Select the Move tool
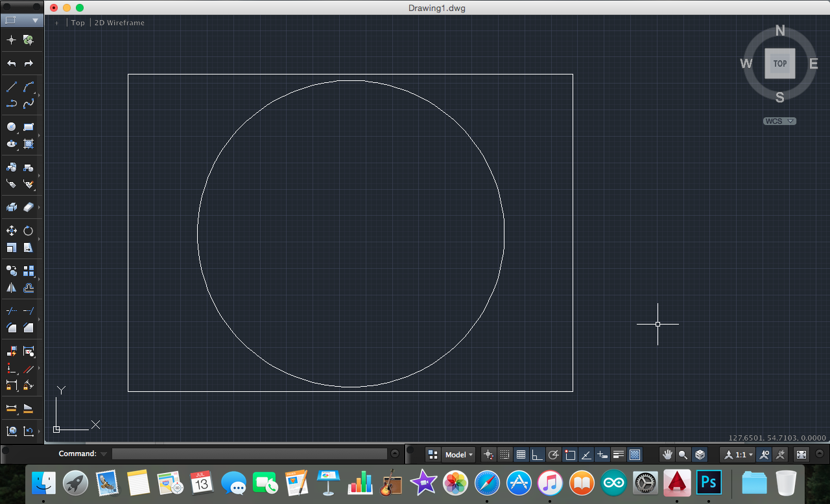 point(11,231)
